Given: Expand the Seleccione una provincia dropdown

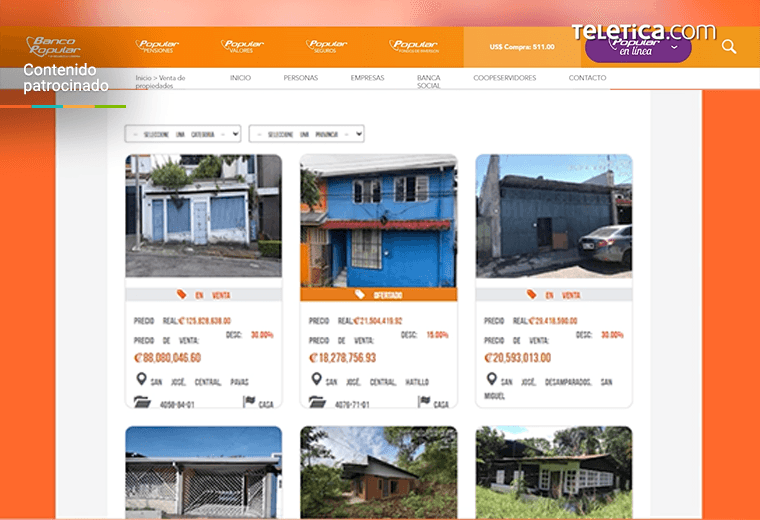Looking at the screenshot, I should pos(306,134).
